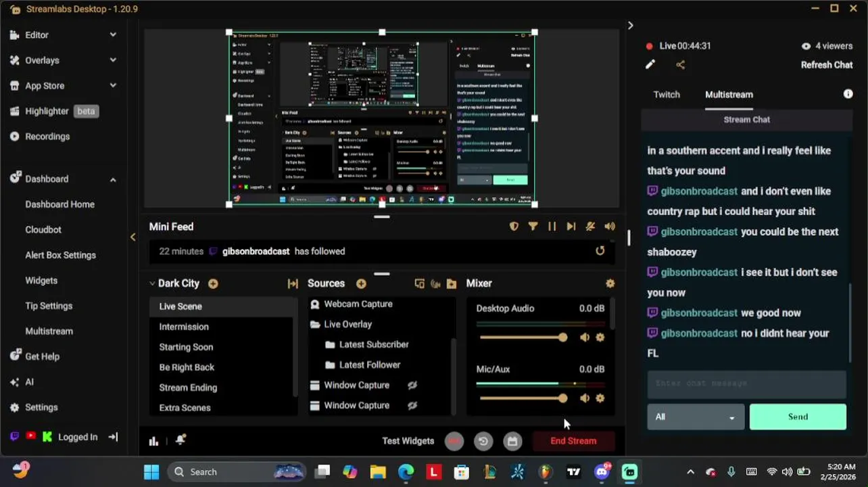Screen dimensions: 868x487
Task: Open Studio Mode icon in Sources header
Action: (419, 284)
